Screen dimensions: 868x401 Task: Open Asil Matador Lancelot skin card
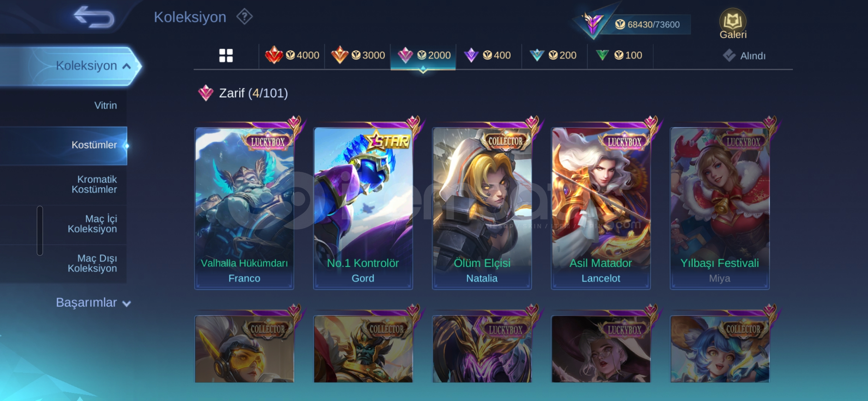tap(601, 208)
